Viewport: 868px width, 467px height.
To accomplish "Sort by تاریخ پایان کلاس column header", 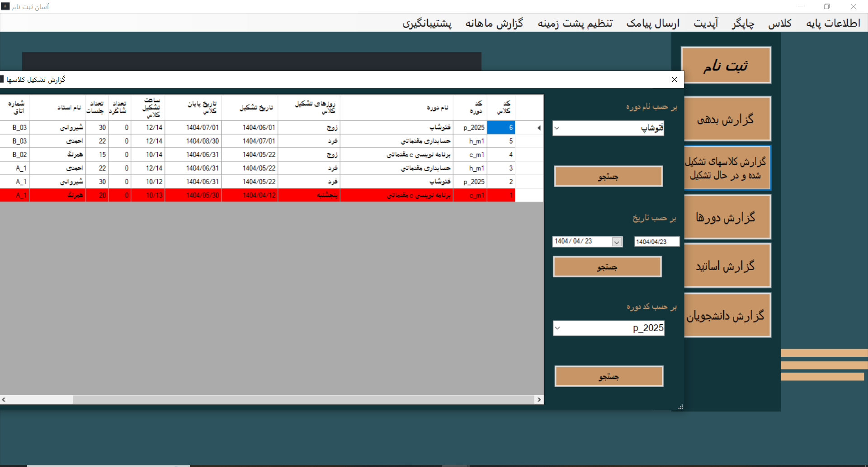I will [x=193, y=107].
